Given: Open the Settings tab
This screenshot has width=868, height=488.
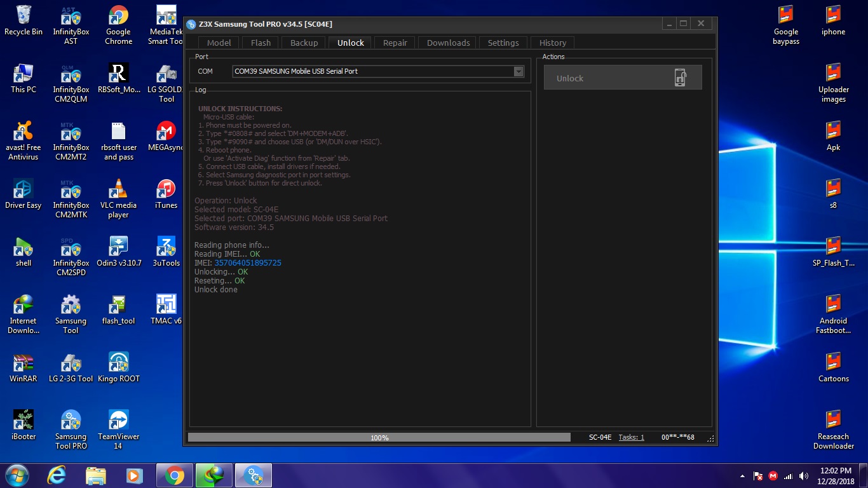Looking at the screenshot, I should 503,43.
